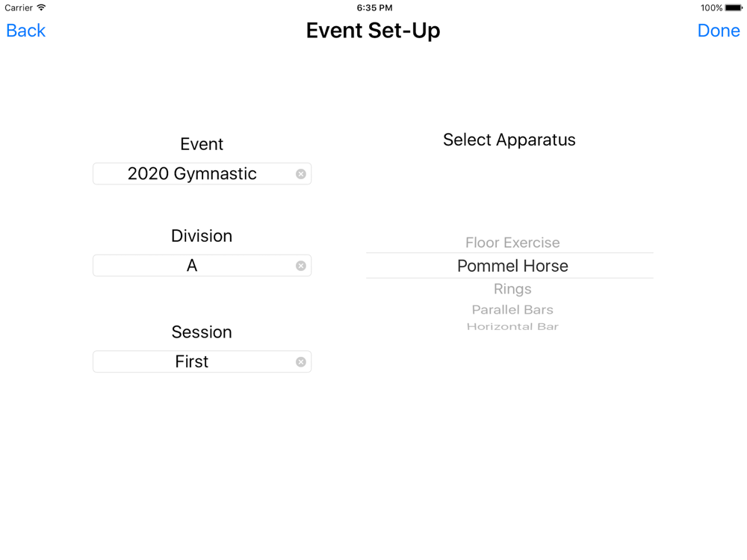The width and height of the screenshot is (747, 560).
Task: Clear the Event text field
Action: tap(300, 174)
